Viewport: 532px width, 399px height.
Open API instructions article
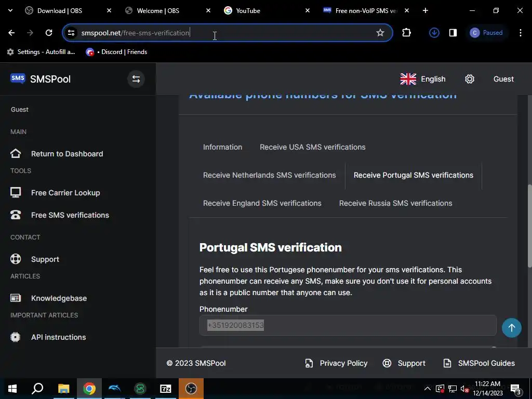click(x=58, y=337)
